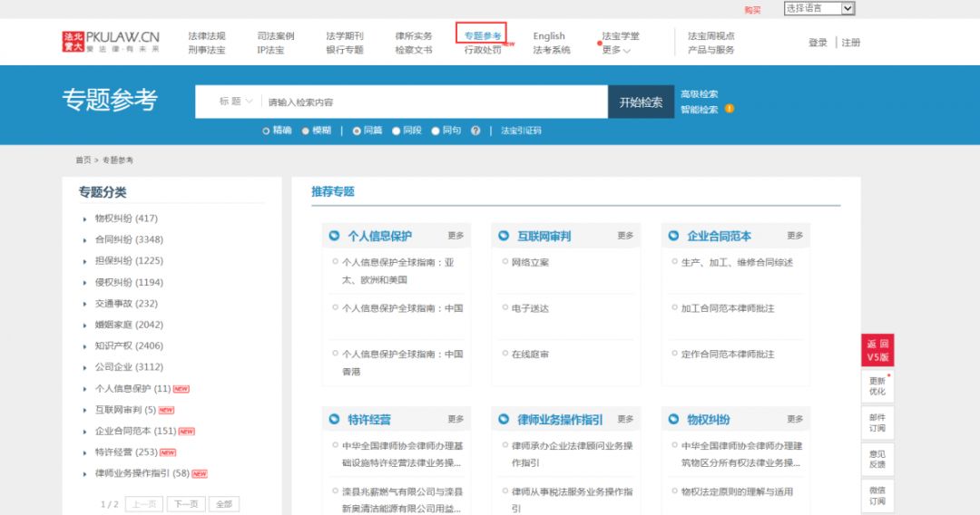Click the 企业合同范本 topic circle icon
The width and height of the screenshot is (980, 515).
(x=673, y=236)
